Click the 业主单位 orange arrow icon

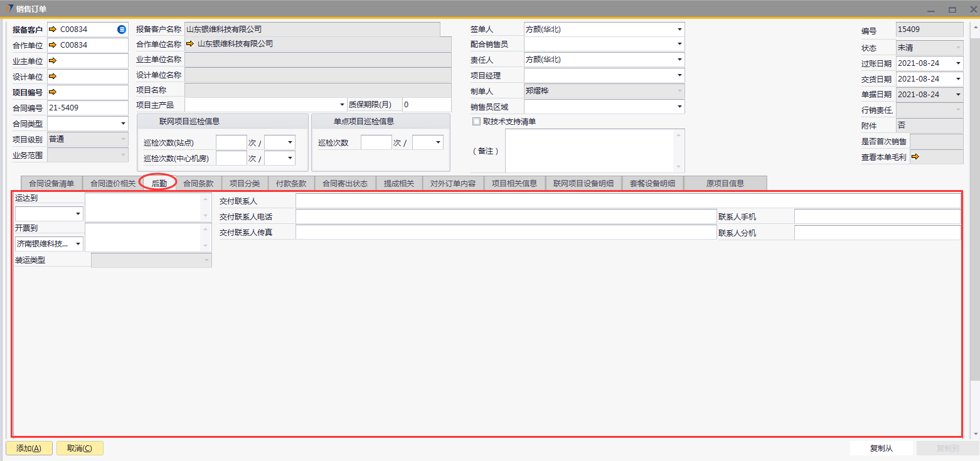(53, 61)
